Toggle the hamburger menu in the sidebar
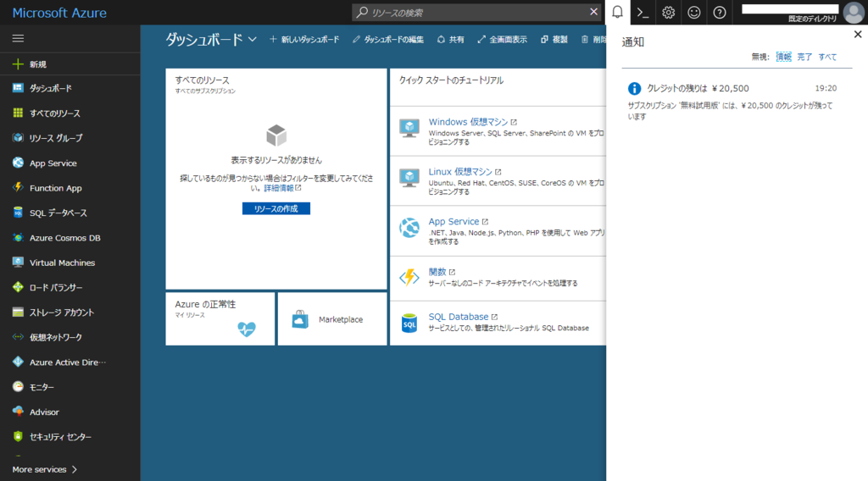 19,38
